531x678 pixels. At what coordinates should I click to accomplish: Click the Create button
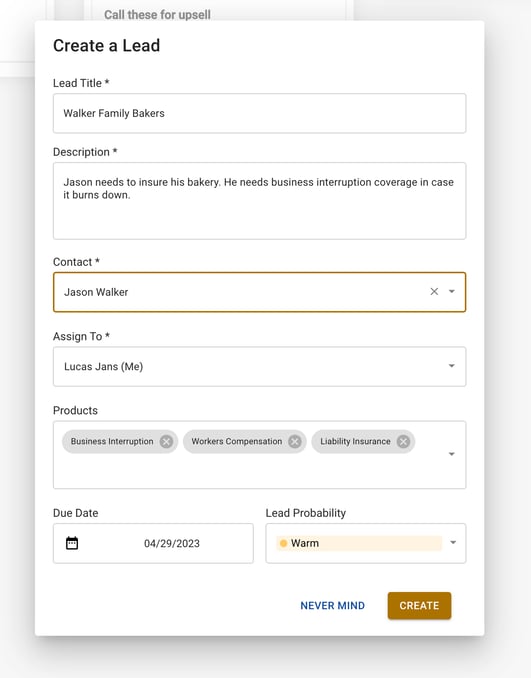[419, 605]
